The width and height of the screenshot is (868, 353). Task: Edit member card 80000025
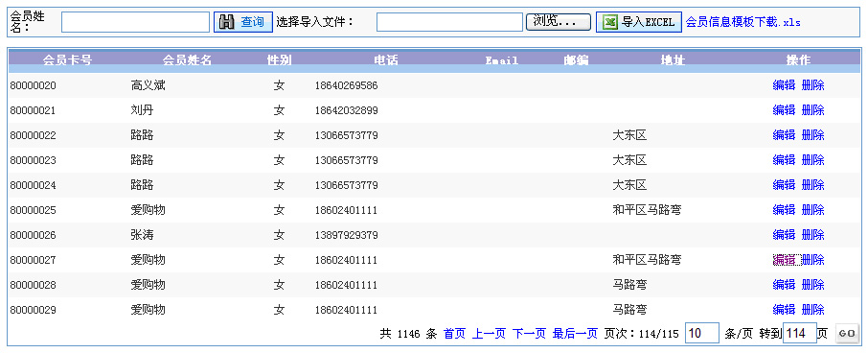pyautogui.click(x=784, y=210)
